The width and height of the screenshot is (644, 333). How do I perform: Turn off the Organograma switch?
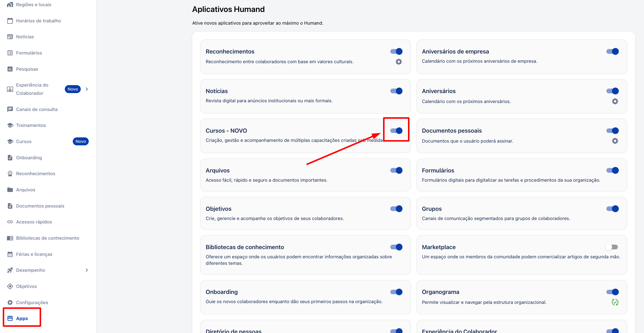(613, 292)
